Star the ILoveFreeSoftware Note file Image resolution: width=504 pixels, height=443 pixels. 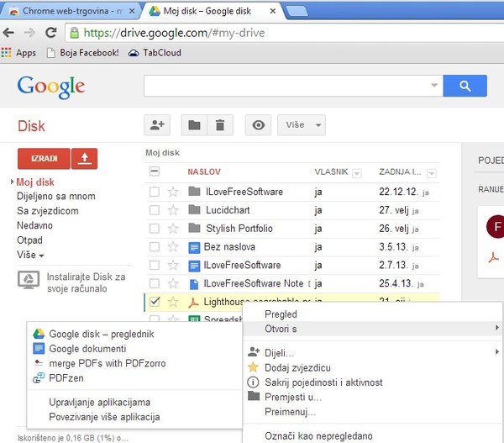coord(173,283)
